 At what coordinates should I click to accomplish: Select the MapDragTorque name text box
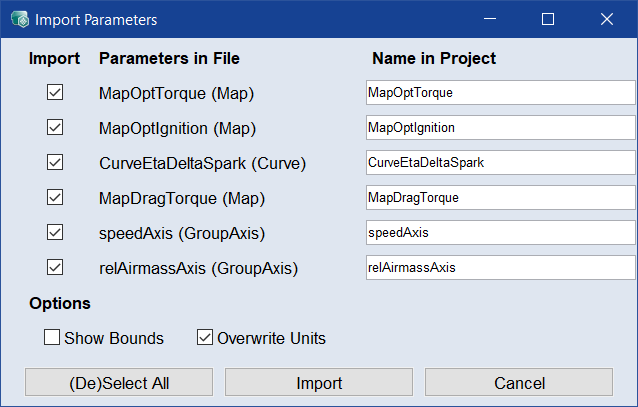[500, 197]
